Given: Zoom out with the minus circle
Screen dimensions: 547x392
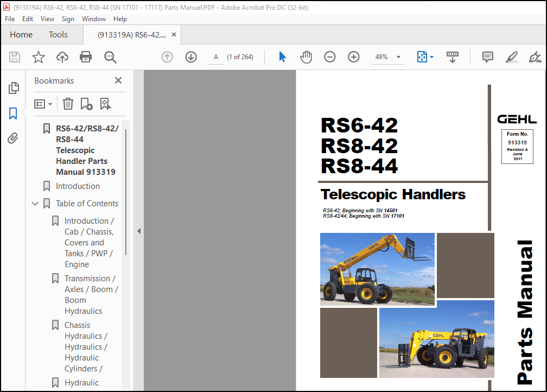Looking at the screenshot, I should coord(330,57).
